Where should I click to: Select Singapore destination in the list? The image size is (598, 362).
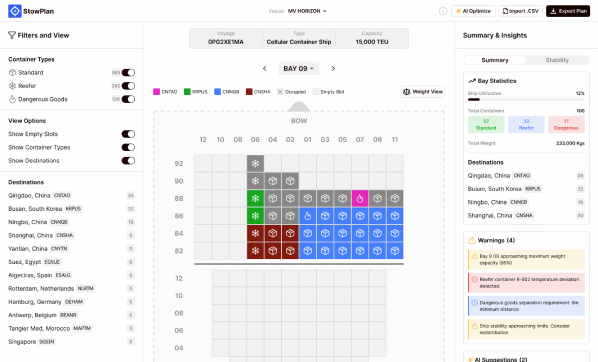[x=71, y=341]
